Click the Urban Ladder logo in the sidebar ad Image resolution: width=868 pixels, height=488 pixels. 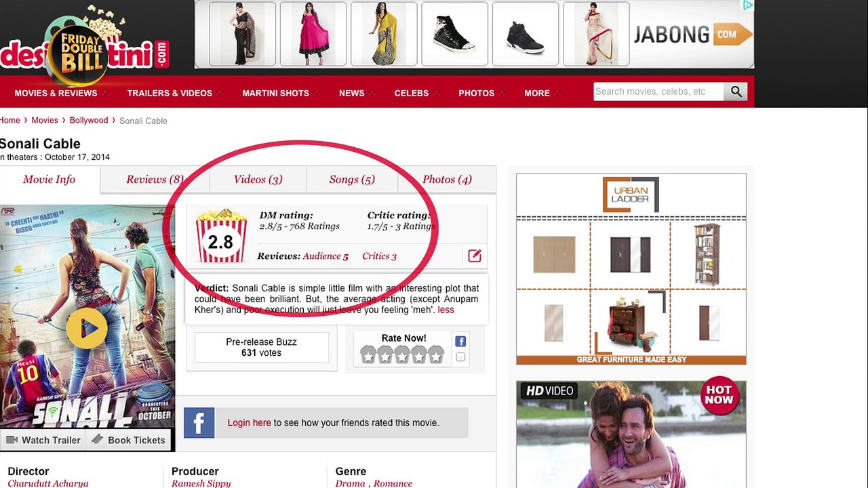[631, 195]
